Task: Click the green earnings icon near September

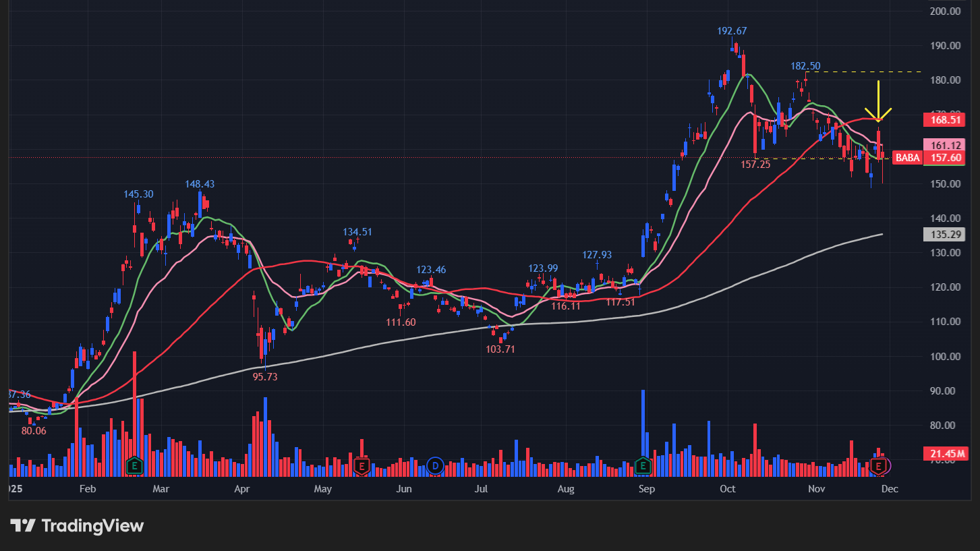Action: (643, 465)
